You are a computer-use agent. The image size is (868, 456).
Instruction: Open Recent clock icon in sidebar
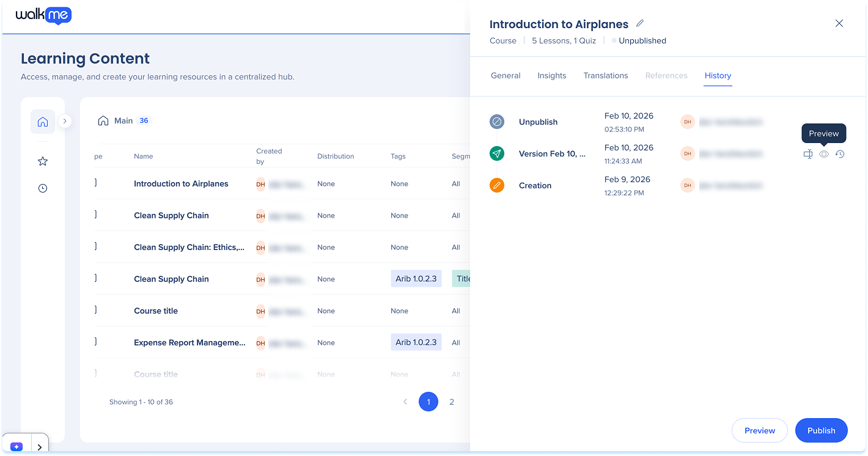tap(43, 188)
